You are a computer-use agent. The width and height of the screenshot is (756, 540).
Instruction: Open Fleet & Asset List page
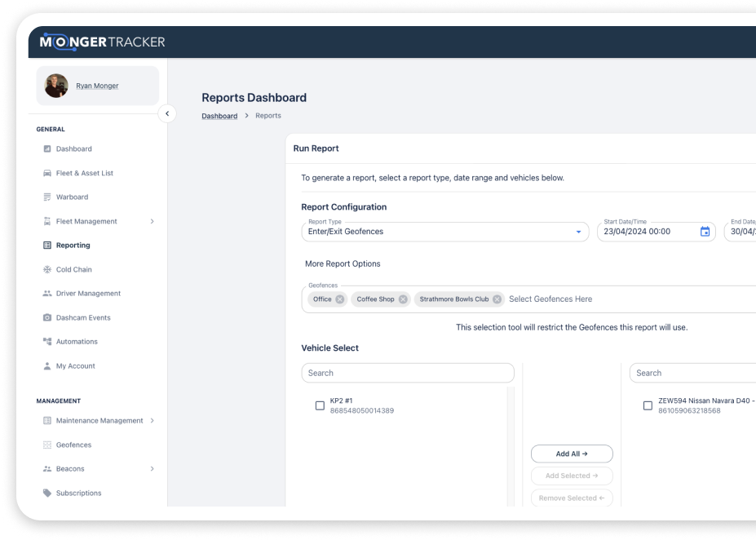(84, 174)
